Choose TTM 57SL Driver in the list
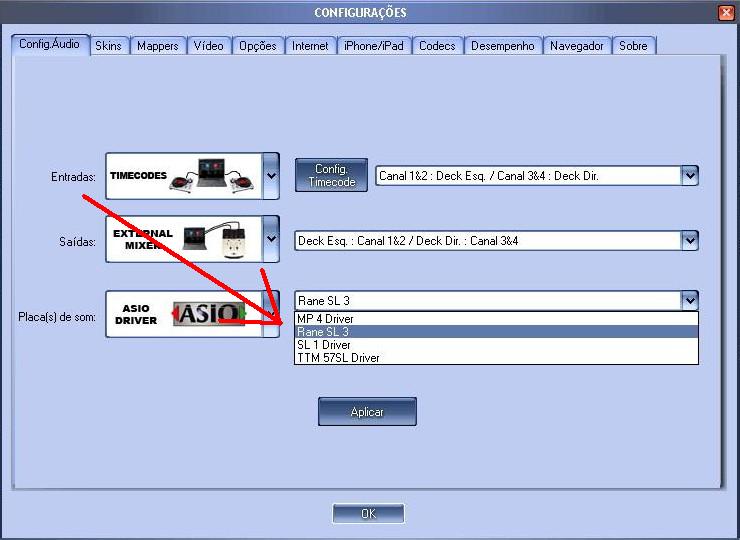Screen dimensions: 740x540 coord(496,358)
